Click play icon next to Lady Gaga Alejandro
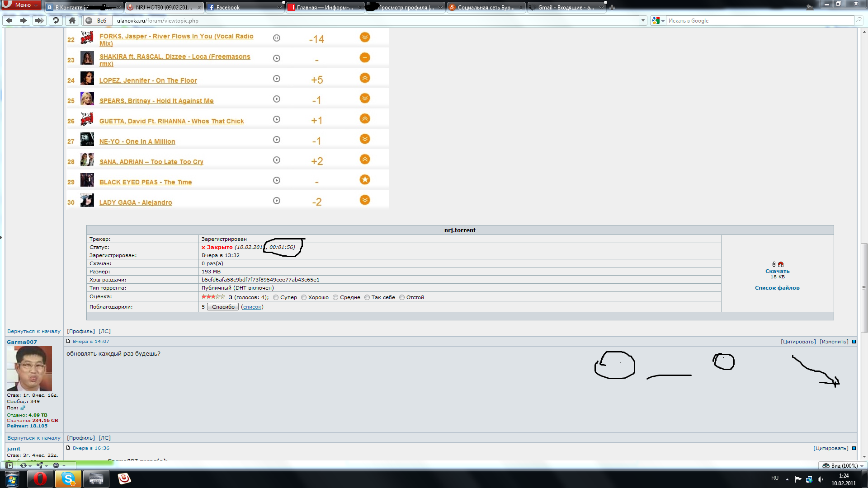 pyautogui.click(x=277, y=201)
